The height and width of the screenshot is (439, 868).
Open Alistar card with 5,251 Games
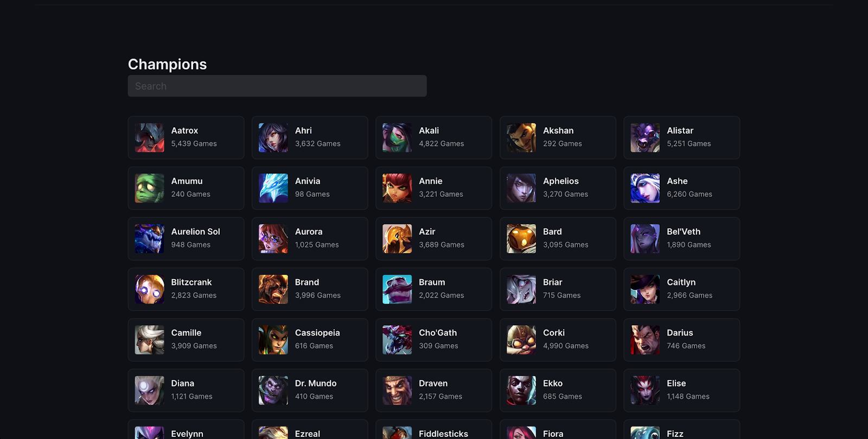point(682,138)
